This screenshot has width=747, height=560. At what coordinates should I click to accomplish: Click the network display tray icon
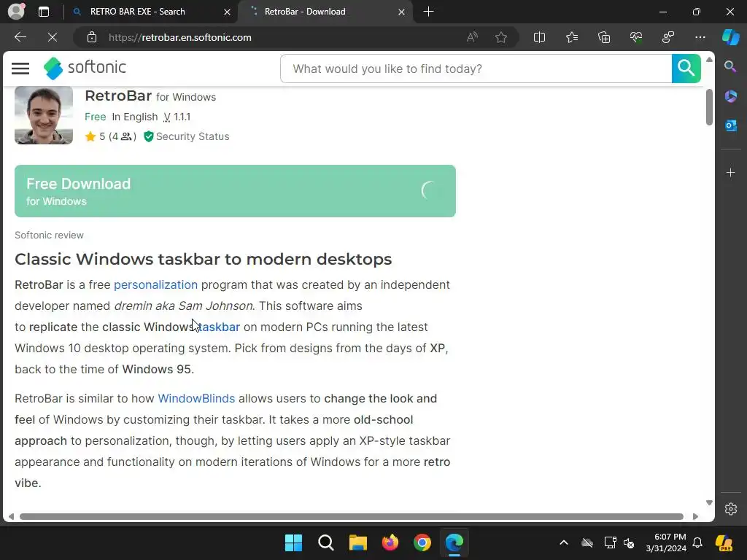tap(610, 542)
